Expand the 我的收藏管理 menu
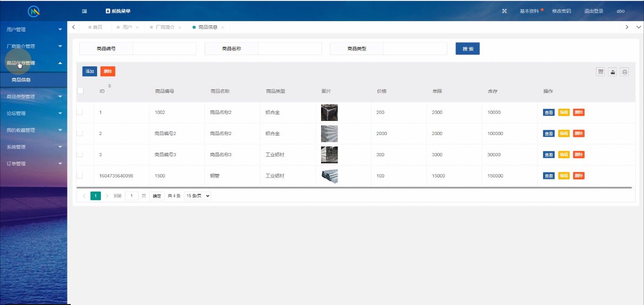This screenshot has width=644, height=305. click(33, 130)
